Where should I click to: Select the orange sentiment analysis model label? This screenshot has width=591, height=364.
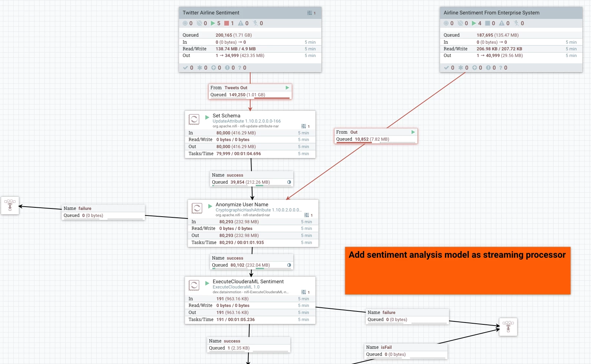(458, 271)
